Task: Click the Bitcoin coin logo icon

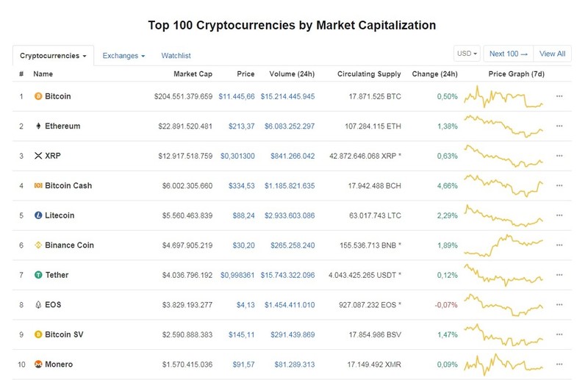Action: 38,96
